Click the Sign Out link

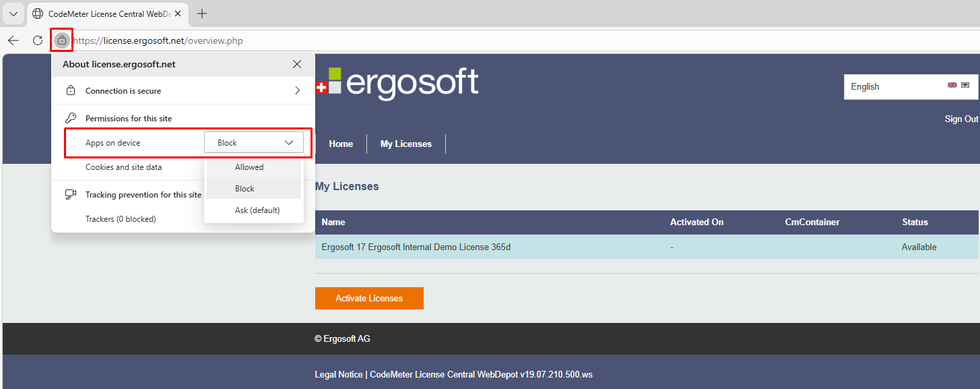pos(961,119)
